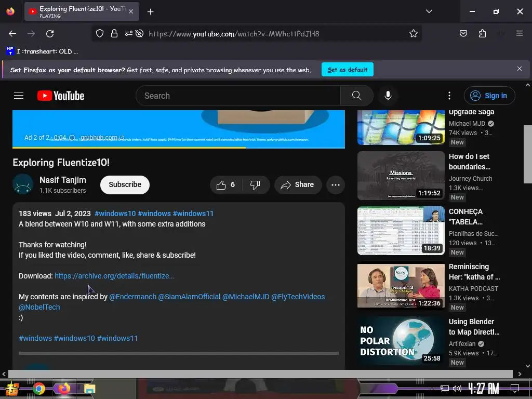
Task: Click the autoplay blocked icon in address bar
Action: coord(139,33)
